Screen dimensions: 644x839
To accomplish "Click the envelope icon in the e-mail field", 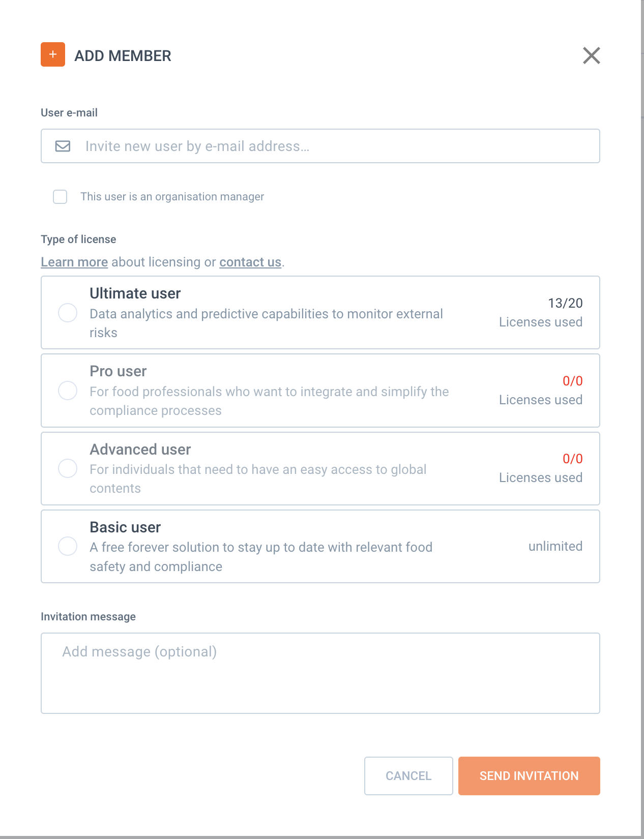I will click(x=63, y=146).
